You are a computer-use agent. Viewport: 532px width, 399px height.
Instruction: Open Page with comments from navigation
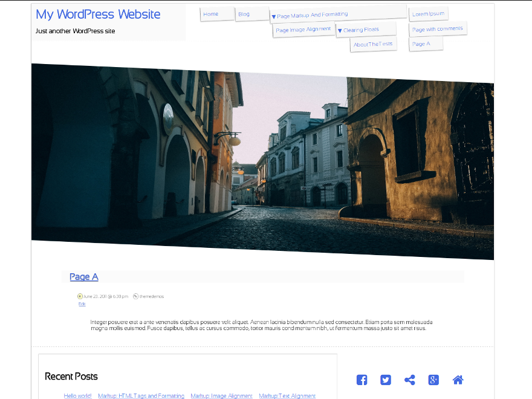(x=437, y=28)
